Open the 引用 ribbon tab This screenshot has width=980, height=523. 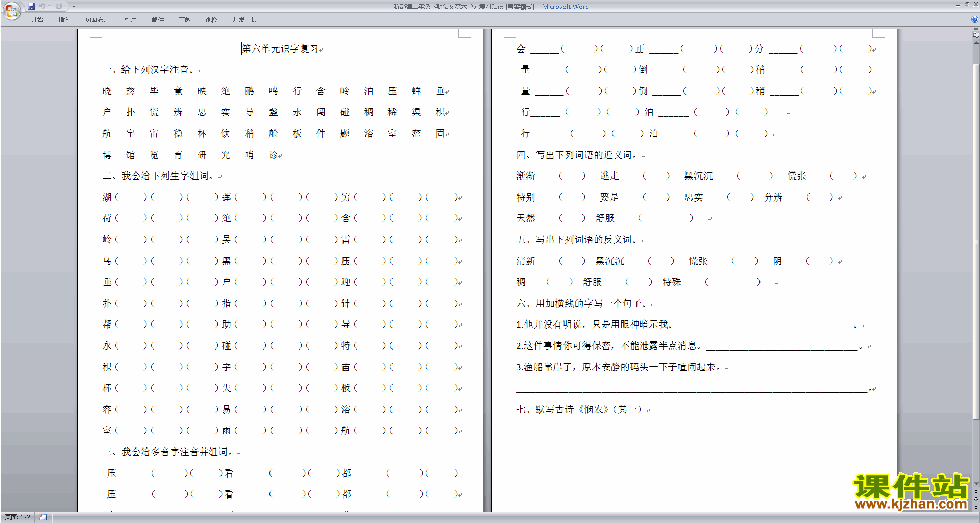point(130,19)
